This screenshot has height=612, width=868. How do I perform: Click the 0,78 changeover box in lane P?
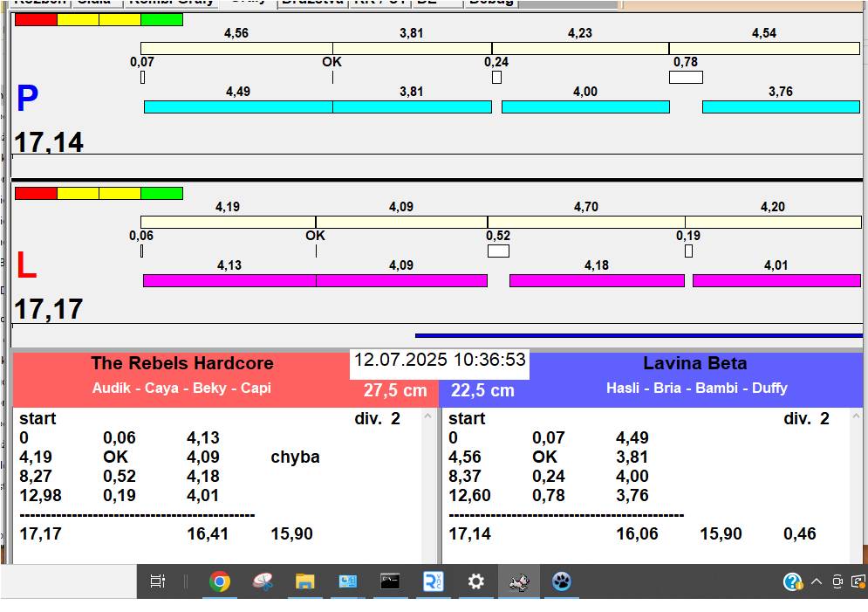pyautogui.click(x=686, y=78)
